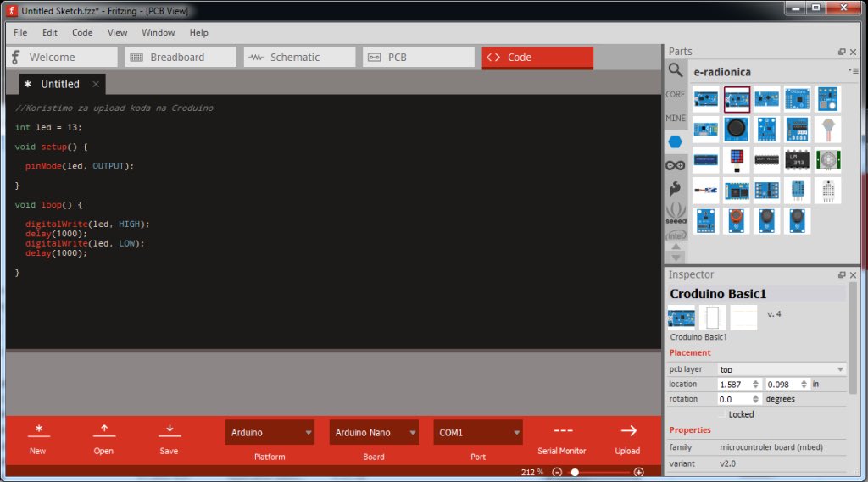Open the Board dropdown showing Arduino Nano
The width and height of the screenshot is (868, 482).
pos(374,432)
